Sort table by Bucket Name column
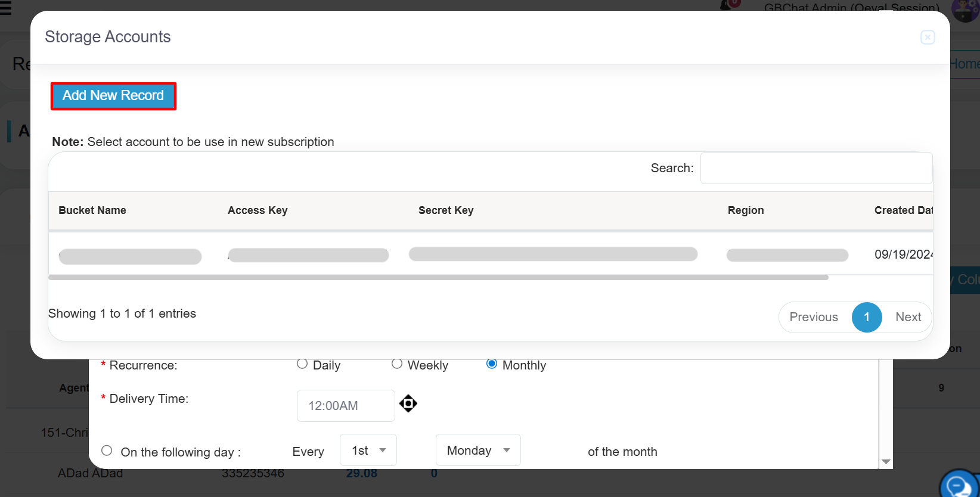The width and height of the screenshot is (980, 497). pyautogui.click(x=92, y=210)
